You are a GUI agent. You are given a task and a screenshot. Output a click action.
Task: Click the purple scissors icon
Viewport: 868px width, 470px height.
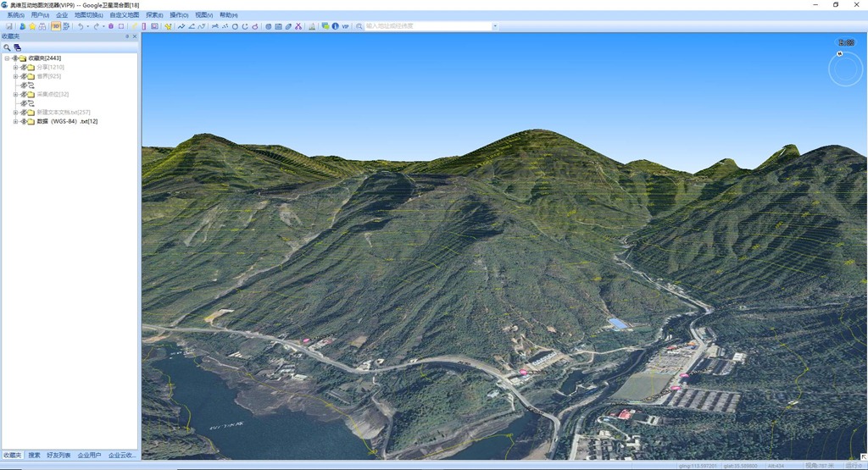[x=298, y=26]
